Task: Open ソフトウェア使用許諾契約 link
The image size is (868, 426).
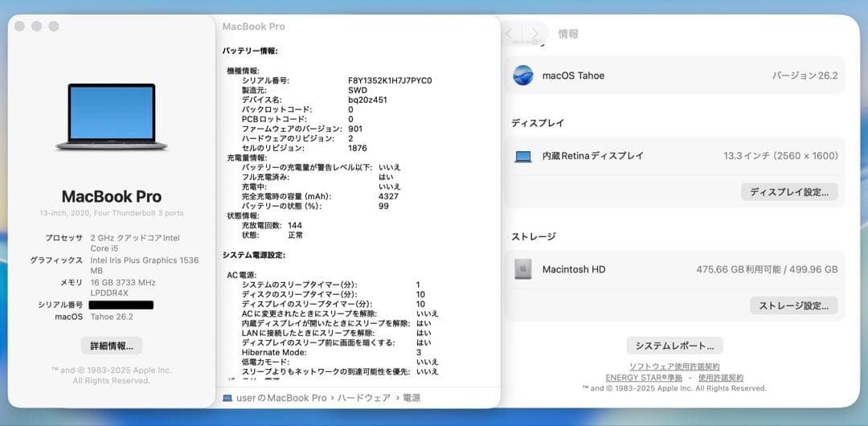Action: [x=675, y=367]
